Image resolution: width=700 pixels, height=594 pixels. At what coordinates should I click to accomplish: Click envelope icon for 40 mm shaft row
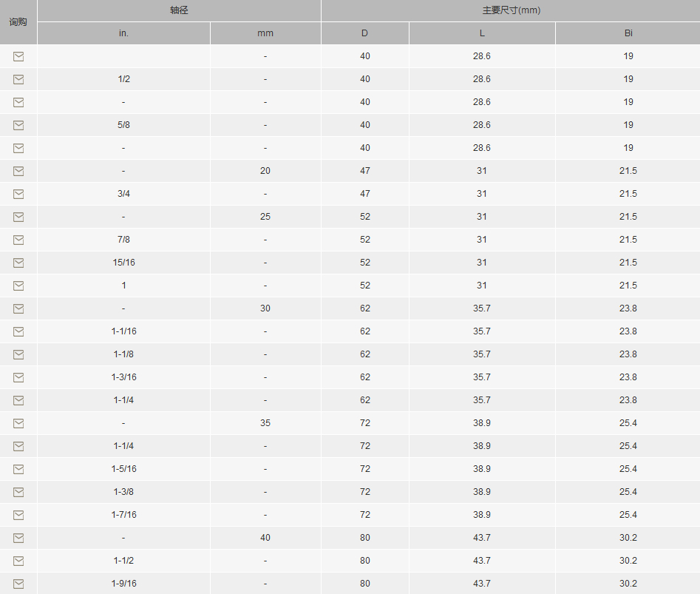point(18,539)
